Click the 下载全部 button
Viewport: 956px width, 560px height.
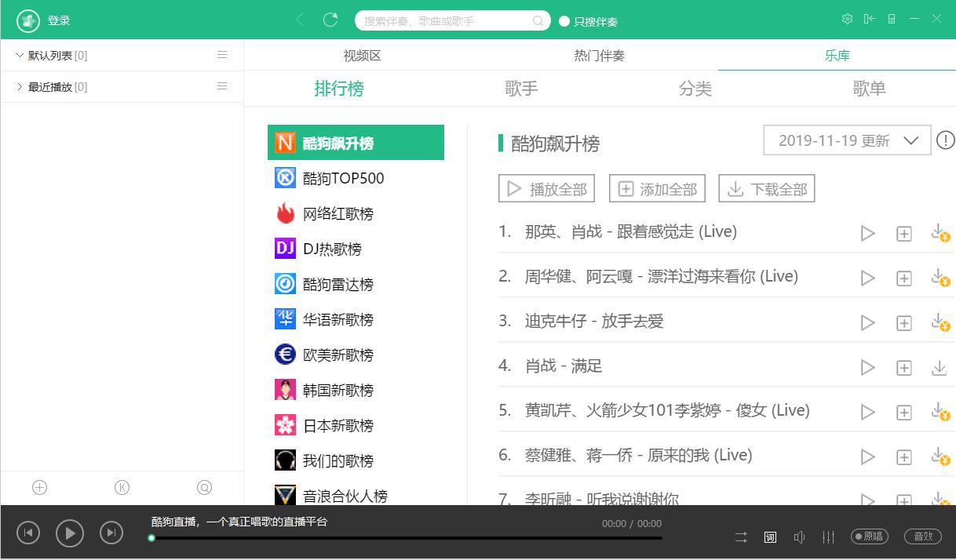click(767, 189)
